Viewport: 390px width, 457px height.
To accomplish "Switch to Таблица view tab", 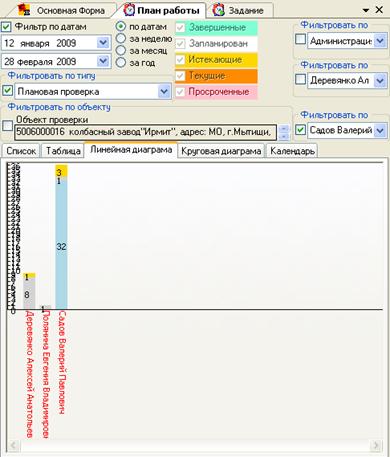I will [63, 151].
